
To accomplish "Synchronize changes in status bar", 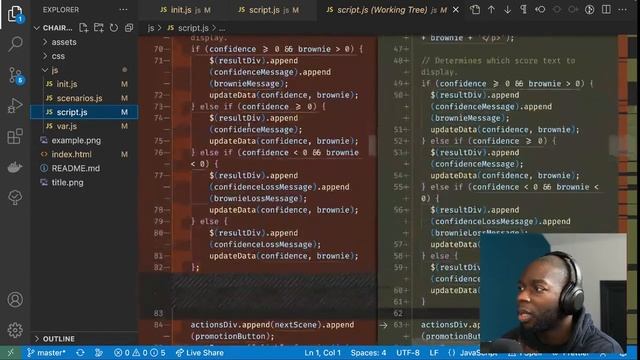I will pyautogui.click(x=80, y=353).
